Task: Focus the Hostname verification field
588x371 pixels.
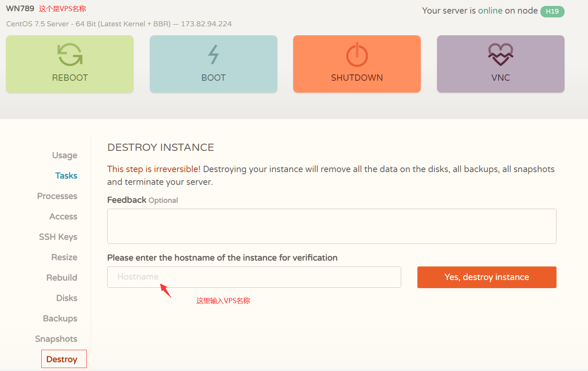Action: [254, 277]
